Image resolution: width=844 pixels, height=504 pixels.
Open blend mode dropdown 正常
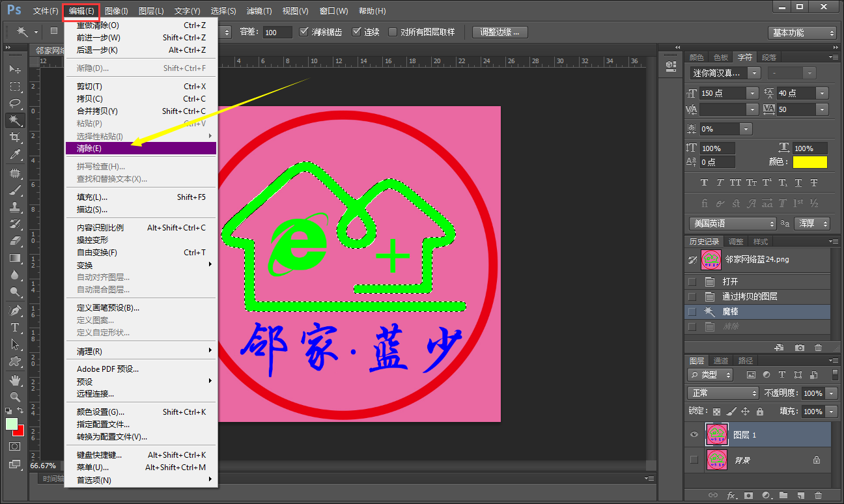[x=723, y=393]
